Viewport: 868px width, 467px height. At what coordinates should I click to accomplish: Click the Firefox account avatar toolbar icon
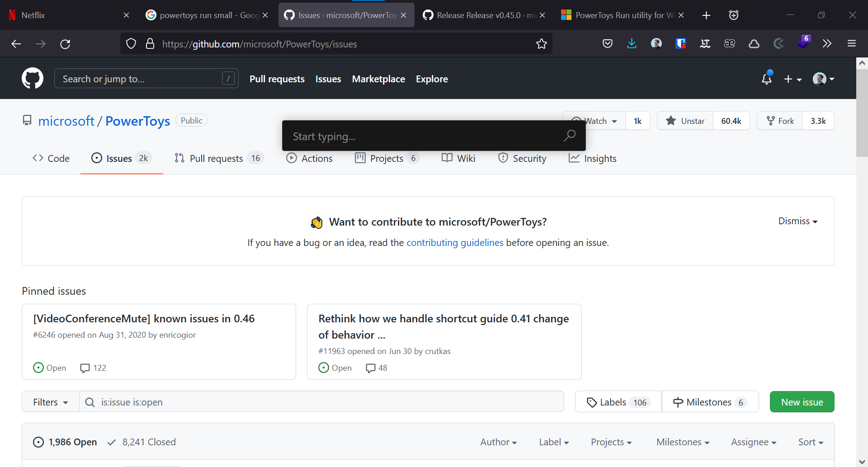656,43
